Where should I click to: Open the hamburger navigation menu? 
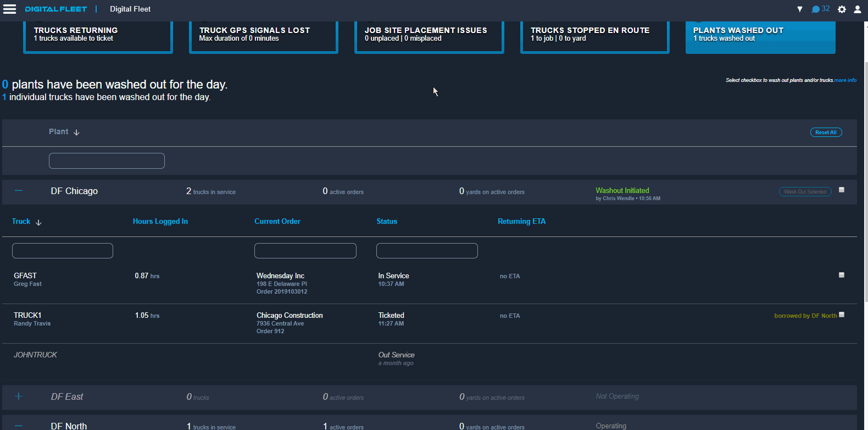(x=10, y=9)
